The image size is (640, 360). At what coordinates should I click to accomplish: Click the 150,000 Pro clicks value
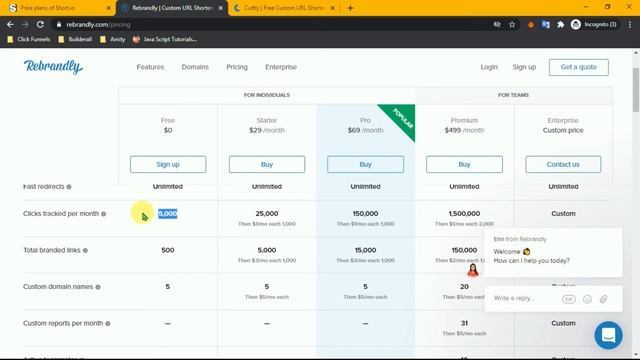(365, 213)
